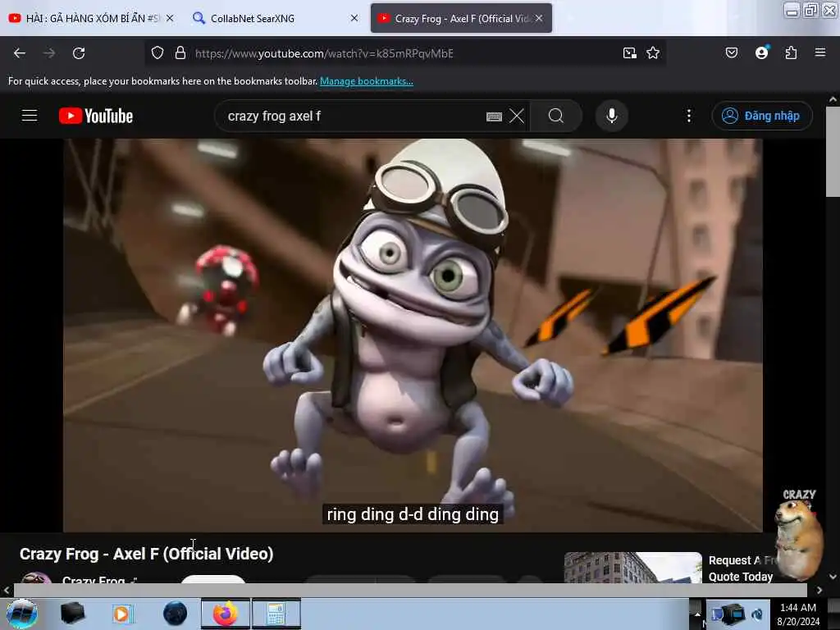Viewport: 840px width, 630px height.
Task: Open the Firefox application hamburger menu
Action: coord(819,52)
